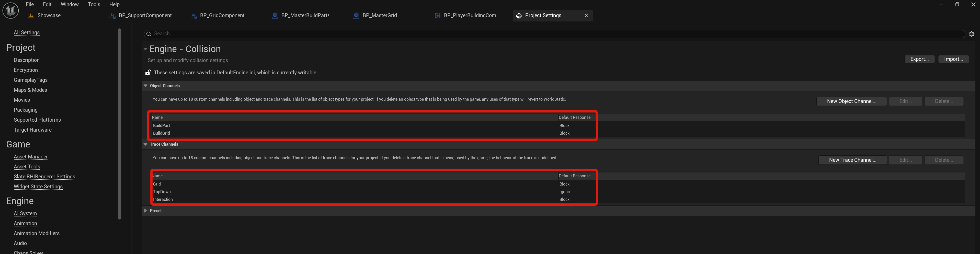Open the Tools menu
Viewport: 980px width, 254px height.
pyautogui.click(x=94, y=5)
